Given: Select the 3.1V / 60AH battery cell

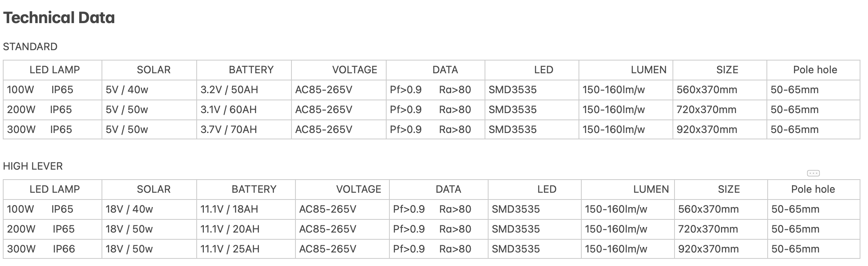Looking at the screenshot, I should tap(229, 110).
